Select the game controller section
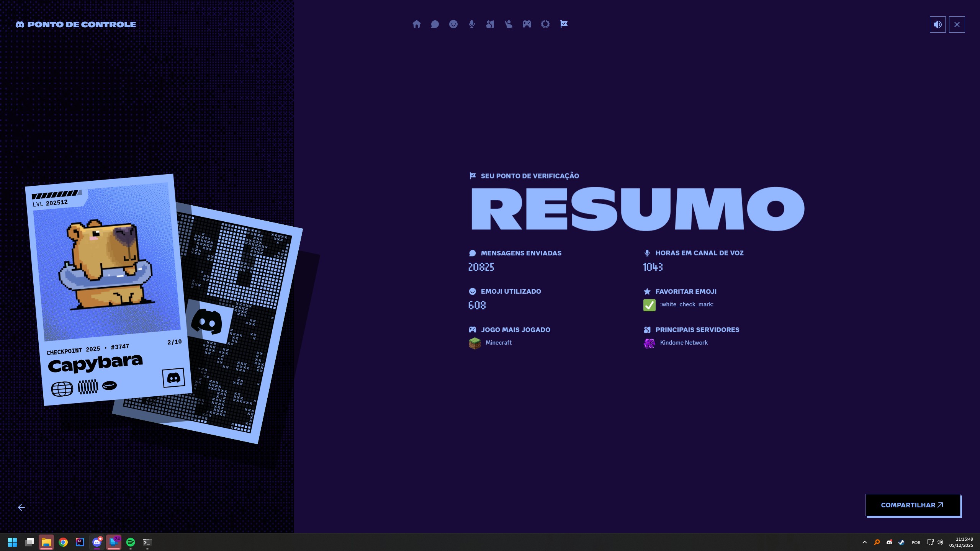Viewport: 980px width, 551px height. pos(527,24)
